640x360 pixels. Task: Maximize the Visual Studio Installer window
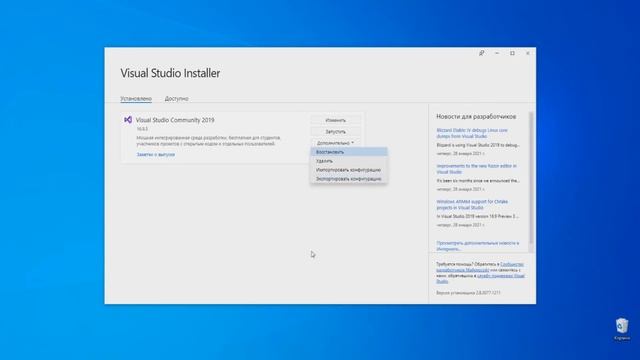512,53
